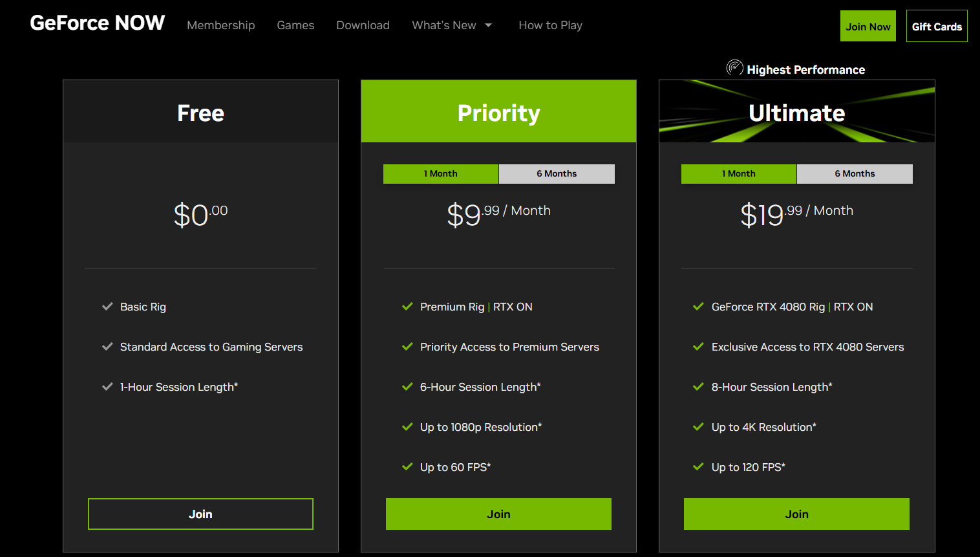980x557 pixels.
Task: Click 'Up to 4K Resolution*' text
Action: (x=764, y=427)
